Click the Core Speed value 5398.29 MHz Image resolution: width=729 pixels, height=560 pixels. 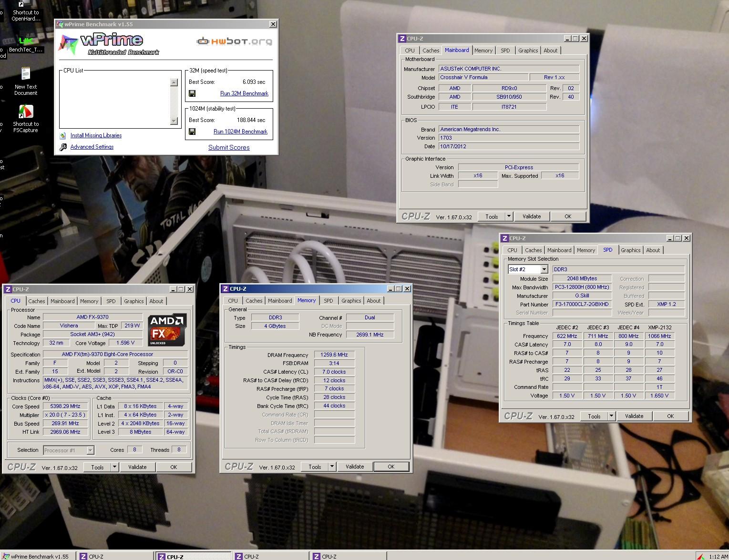tap(65, 406)
